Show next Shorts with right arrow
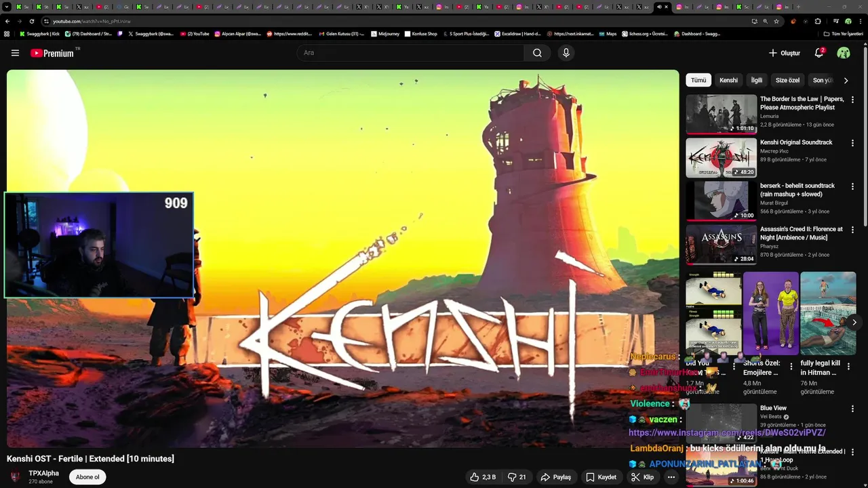The height and width of the screenshot is (488, 868). (854, 322)
